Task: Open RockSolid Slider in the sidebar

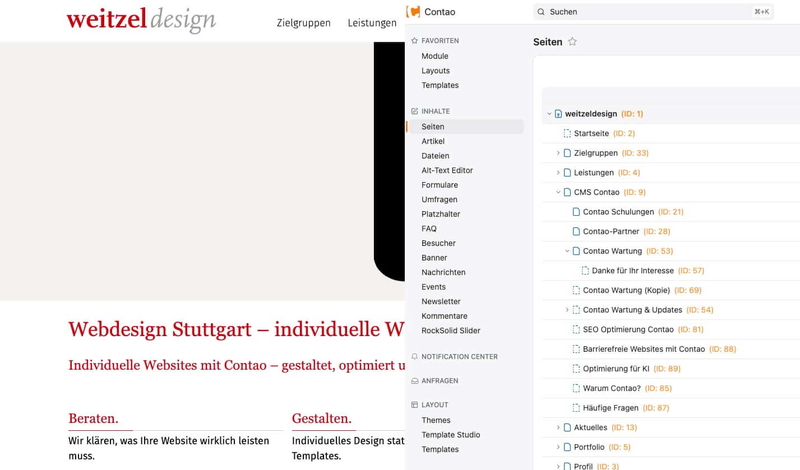Action: 451,331
